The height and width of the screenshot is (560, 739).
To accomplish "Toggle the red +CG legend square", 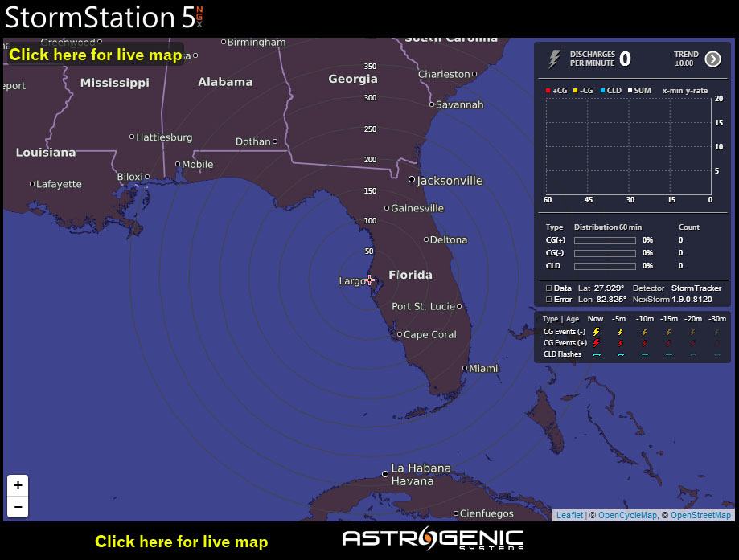I will 548,91.
